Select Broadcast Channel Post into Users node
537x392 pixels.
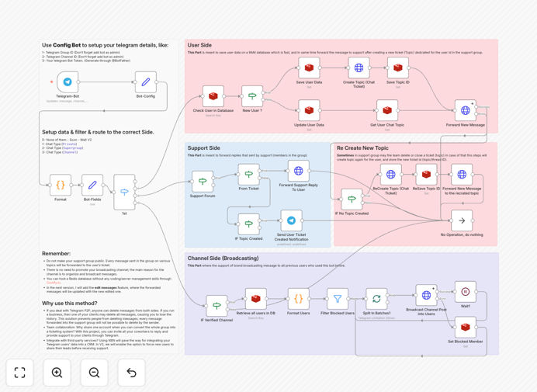(426, 295)
